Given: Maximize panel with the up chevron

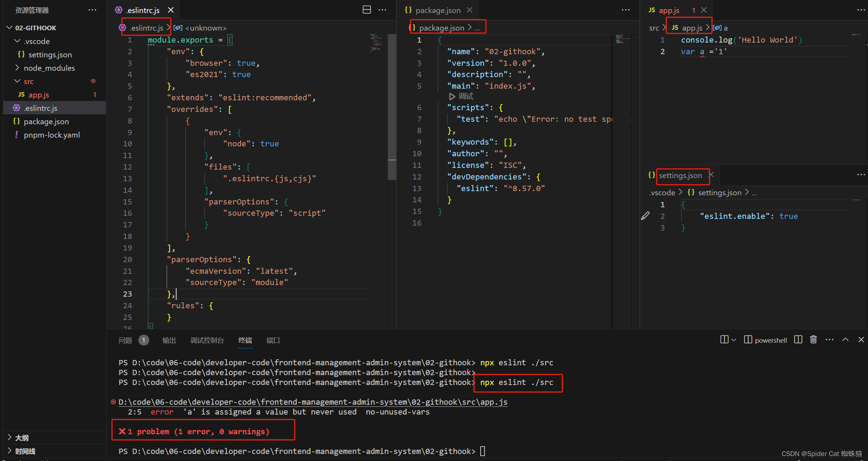Looking at the screenshot, I should coord(845,340).
